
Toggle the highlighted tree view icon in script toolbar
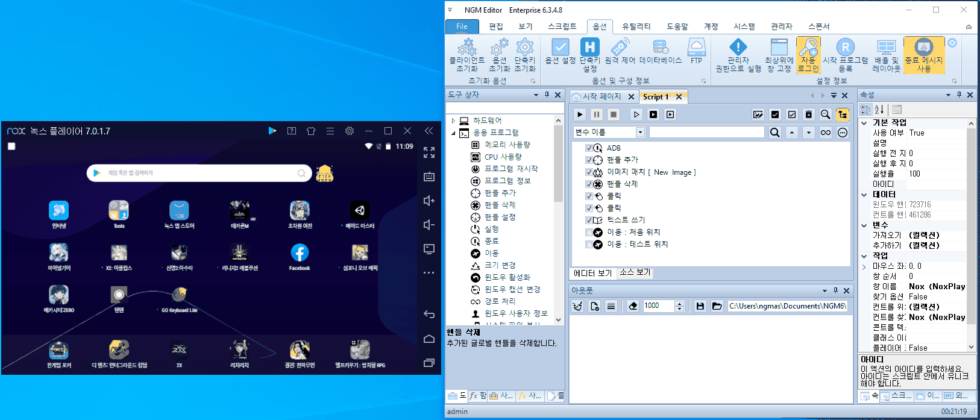pyautogui.click(x=843, y=114)
